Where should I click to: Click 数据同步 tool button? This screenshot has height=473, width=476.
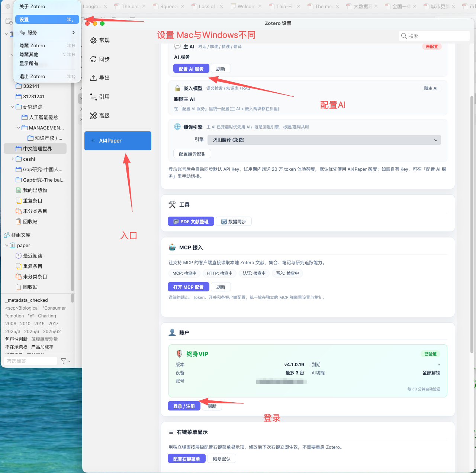tap(234, 221)
